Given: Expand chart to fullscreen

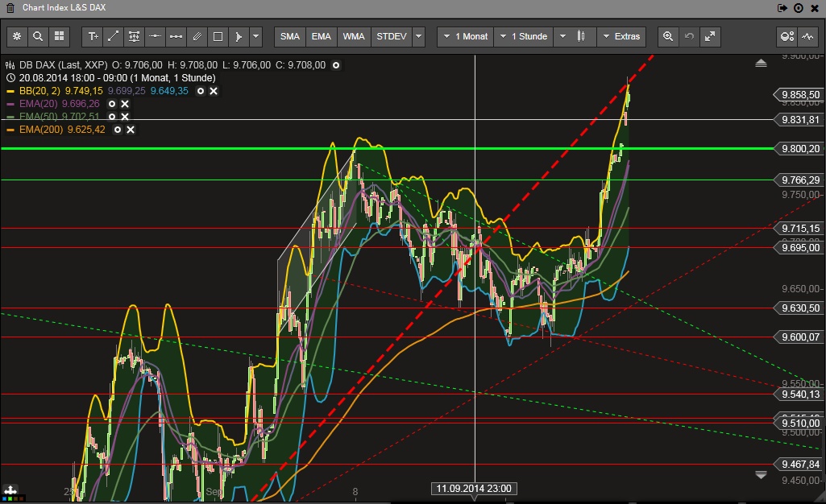Looking at the screenshot, I should coord(709,36).
